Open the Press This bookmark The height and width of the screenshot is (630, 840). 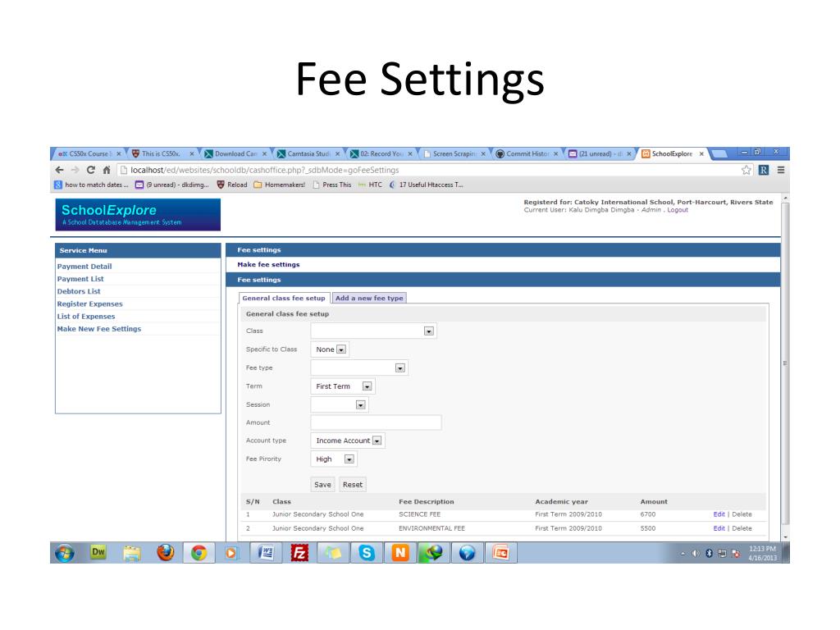click(x=331, y=185)
